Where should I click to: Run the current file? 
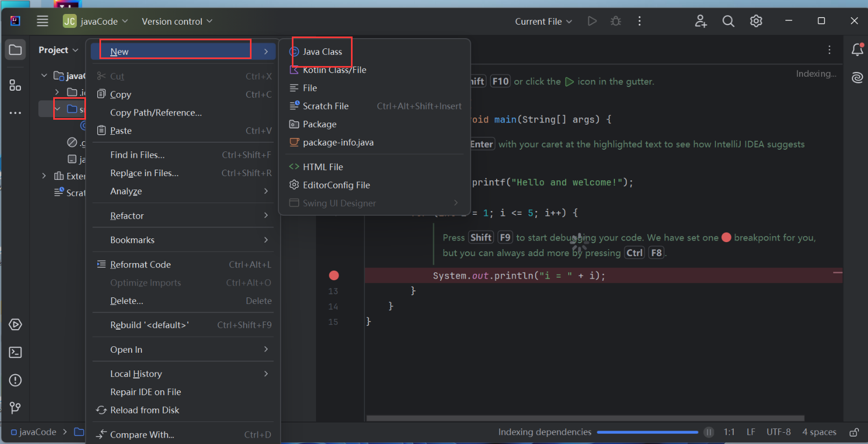coord(592,21)
